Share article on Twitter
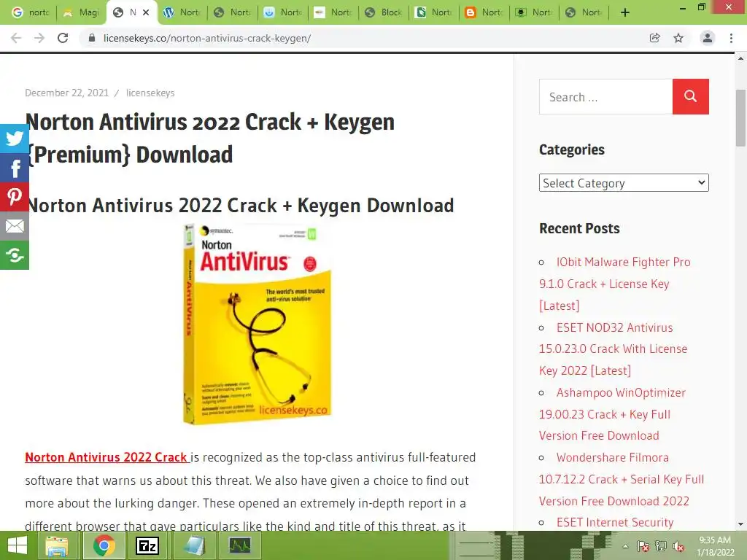The image size is (747, 560). (15, 139)
